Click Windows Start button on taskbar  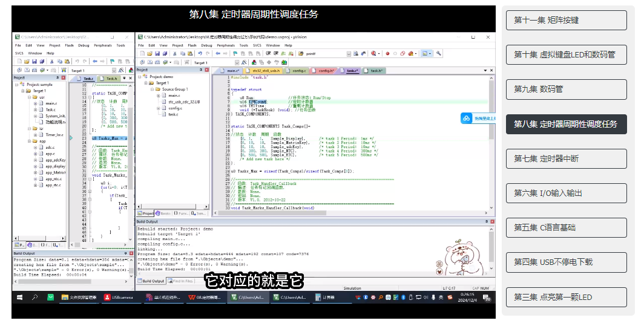(x=19, y=297)
